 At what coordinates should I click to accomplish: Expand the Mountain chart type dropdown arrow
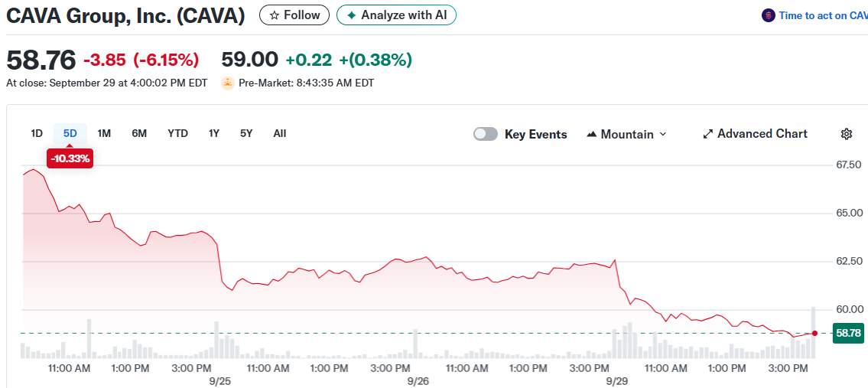[x=663, y=134]
